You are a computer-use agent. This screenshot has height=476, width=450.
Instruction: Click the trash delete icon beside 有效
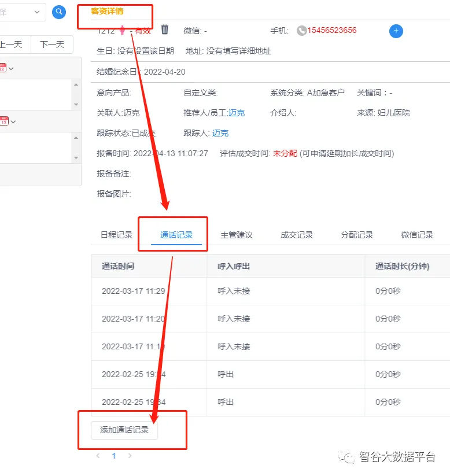pyautogui.click(x=165, y=29)
